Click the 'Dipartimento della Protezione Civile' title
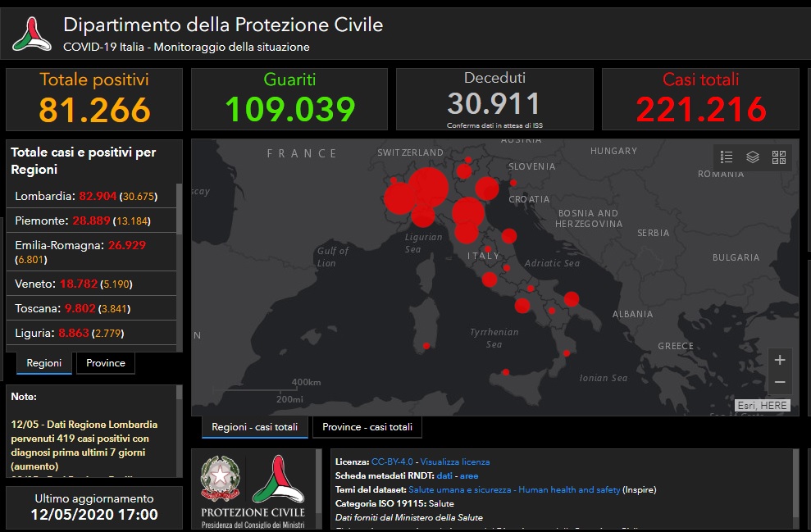The image size is (811, 532). [223, 25]
